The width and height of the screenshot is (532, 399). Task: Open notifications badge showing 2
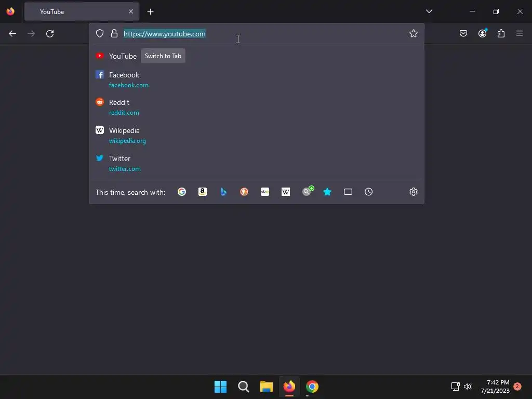click(517, 387)
